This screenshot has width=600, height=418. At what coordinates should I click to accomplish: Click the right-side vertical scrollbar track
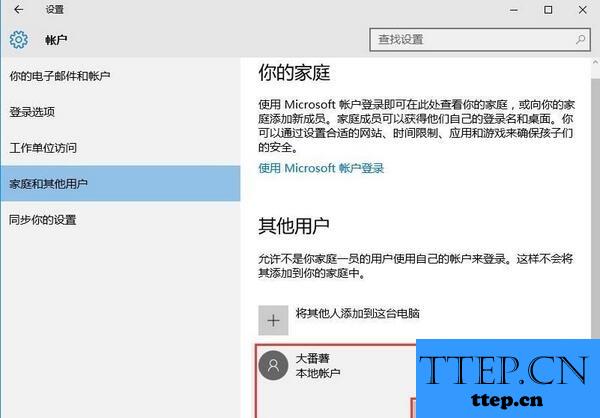tap(595, 207)
